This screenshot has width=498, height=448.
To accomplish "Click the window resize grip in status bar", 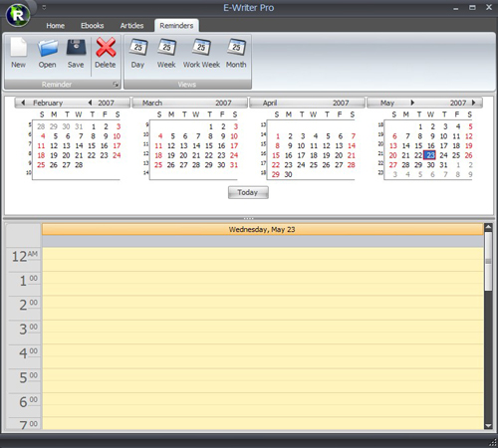I will coord(493,442).
